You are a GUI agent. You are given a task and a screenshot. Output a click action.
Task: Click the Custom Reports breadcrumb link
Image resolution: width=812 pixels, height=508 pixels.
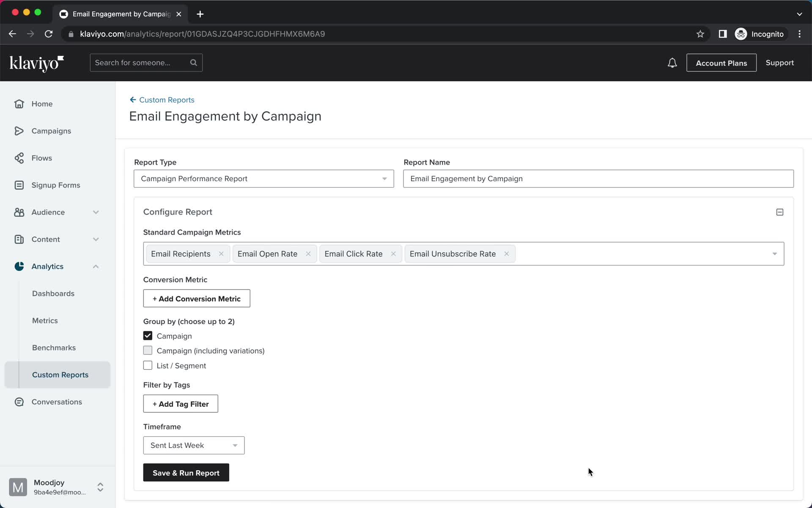click(167, 100)
